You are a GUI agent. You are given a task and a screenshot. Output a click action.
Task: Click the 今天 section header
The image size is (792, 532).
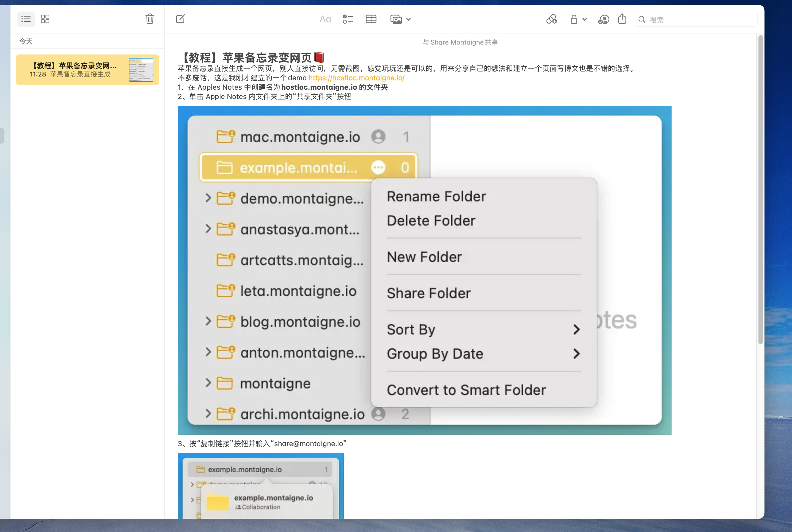[26, 41]
